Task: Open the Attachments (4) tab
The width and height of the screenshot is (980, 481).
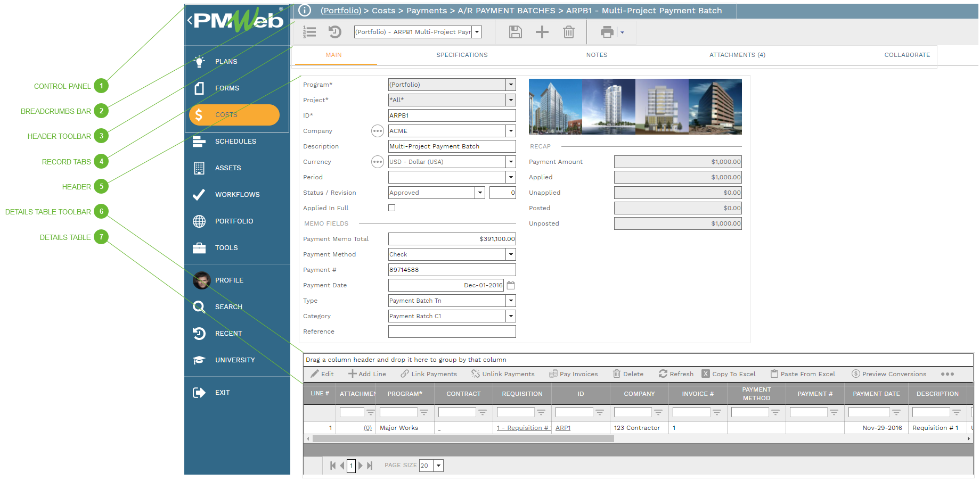Action: click(x=737, y=55)
